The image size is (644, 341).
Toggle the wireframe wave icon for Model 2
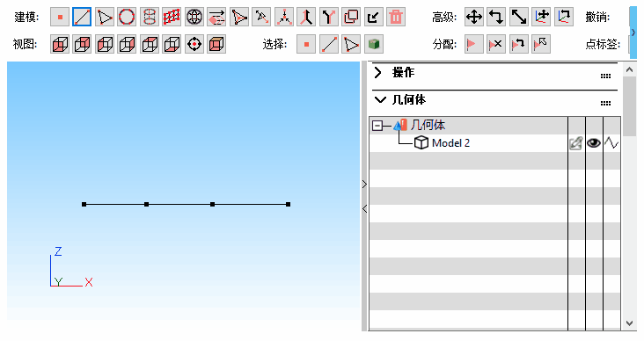611,142
